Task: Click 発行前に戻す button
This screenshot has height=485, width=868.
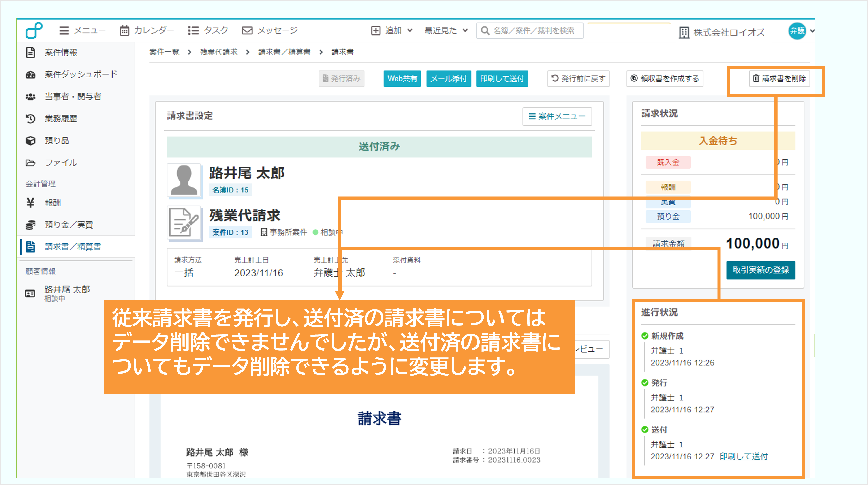Action: (x=578, y=79)
